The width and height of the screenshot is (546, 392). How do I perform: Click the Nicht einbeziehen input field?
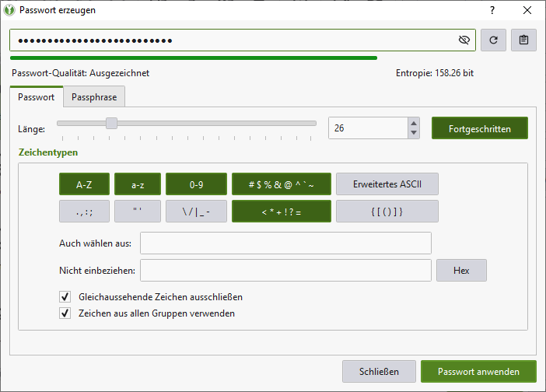[285, 271]
